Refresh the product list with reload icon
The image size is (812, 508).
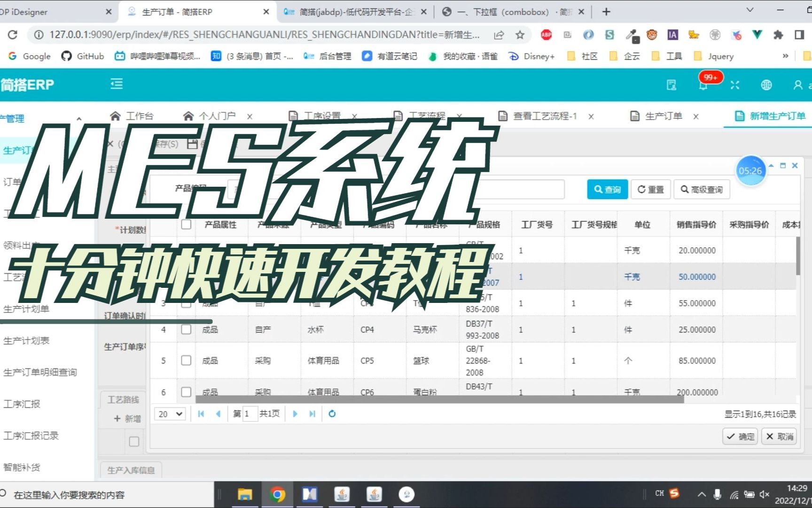(332, 413)
